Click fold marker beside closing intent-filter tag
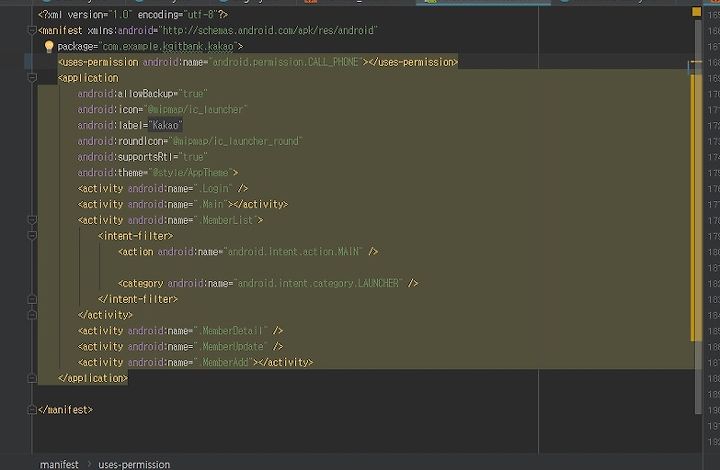The width and height of the screenshot is (720, 470). tap(32, 299)
